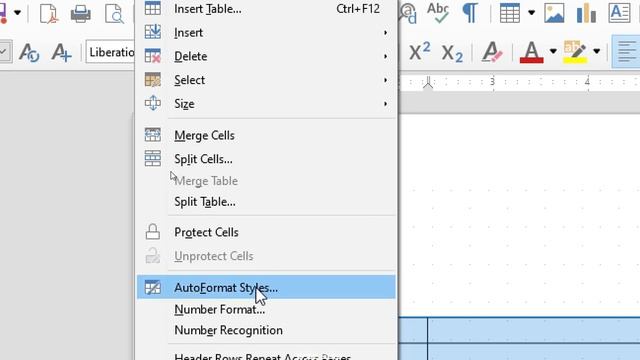Expand Size submenu arrow
Screen dimensions: 640x360
[x=385, y=104]
